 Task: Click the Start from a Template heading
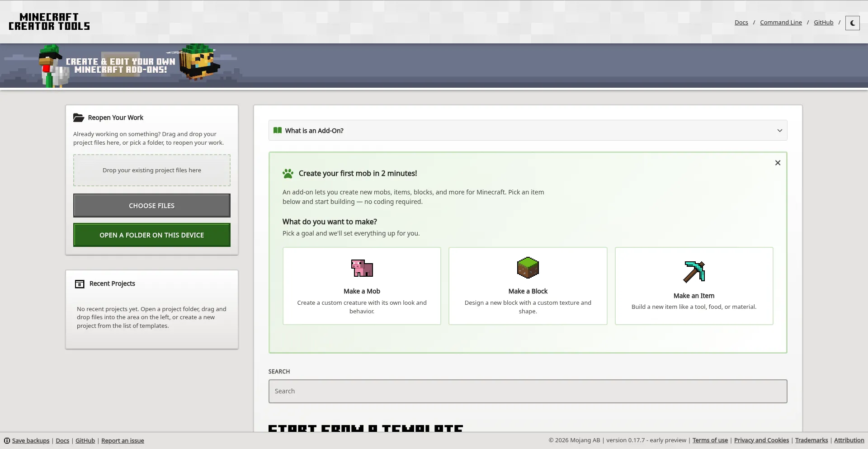coord(365,428)
